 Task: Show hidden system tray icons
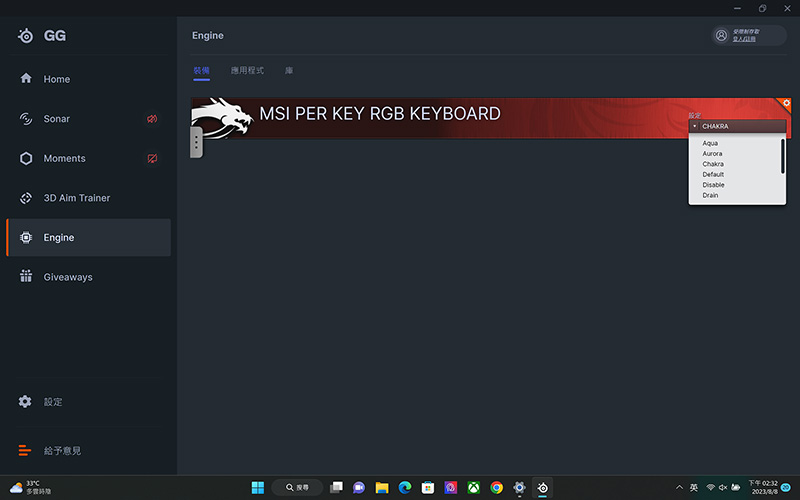680,487
